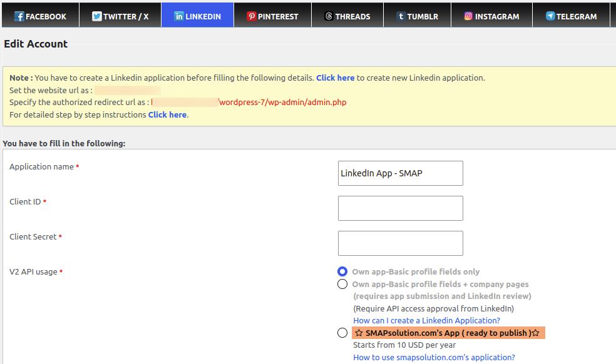
Task: Open the INSTAGRAM tab
Action: pyautogui.click(x=492, y=15)
